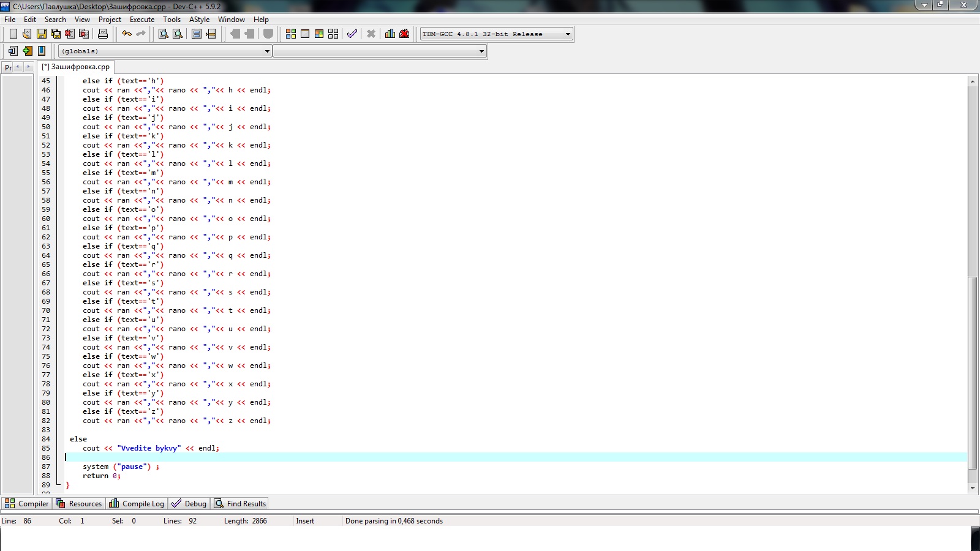The image size is (980, 551).
Task: Switch to the Compile Log bottom tab
Action: pyautogui.click(x=137, y=504)
